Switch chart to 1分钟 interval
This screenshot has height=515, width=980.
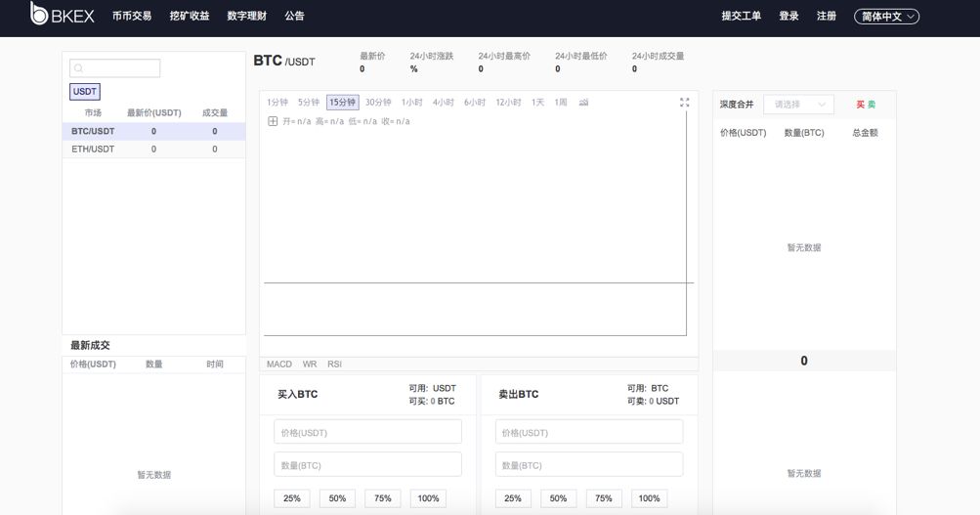(x=277, y=102)
